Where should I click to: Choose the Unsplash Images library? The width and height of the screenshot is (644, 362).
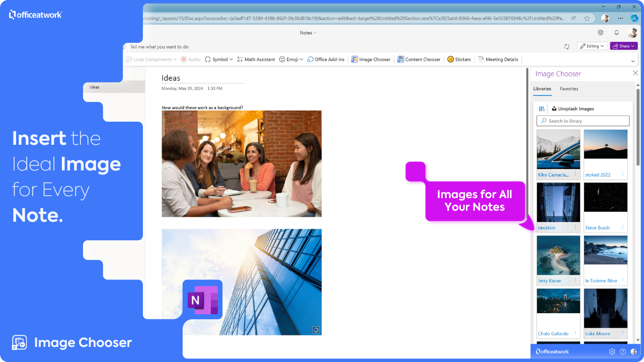(x=573, y=109)
